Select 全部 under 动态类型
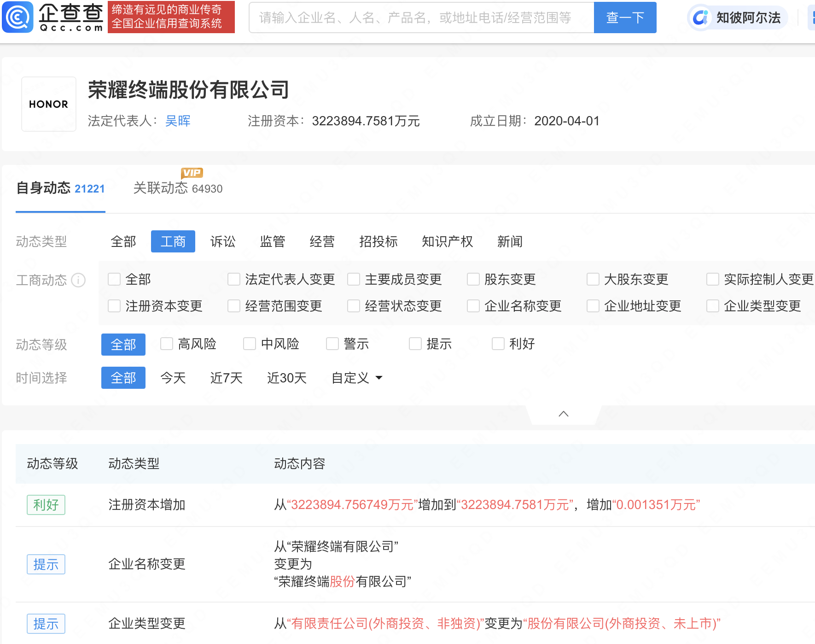The height and width of the screenshot is (644, 815). click(123, 241)
